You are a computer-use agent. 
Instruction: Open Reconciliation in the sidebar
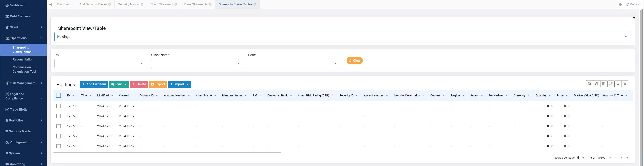pyautogui.click(x=23, y=59)
